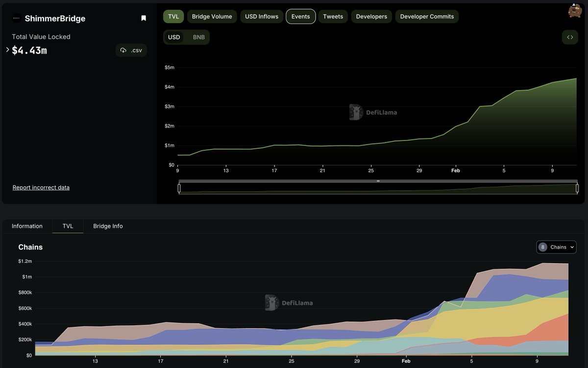Image resolution: width=588 pixels, height=368 pixels.
Task: Toggle the Events chart metric
Action: point(301,17)
